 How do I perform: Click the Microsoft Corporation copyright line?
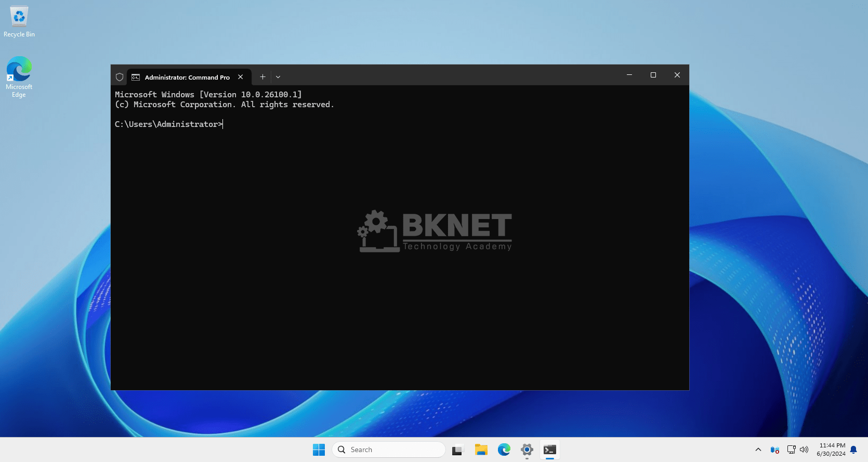[225, 105]
